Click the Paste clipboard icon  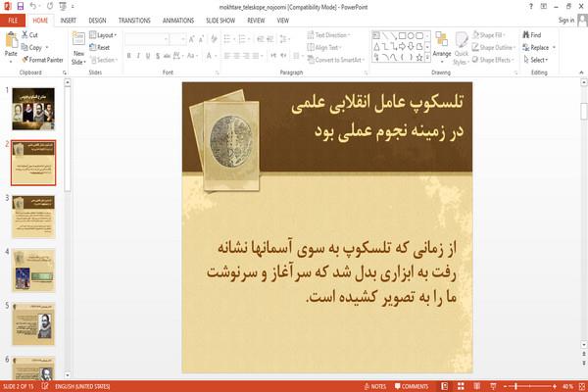pos(11,40)
